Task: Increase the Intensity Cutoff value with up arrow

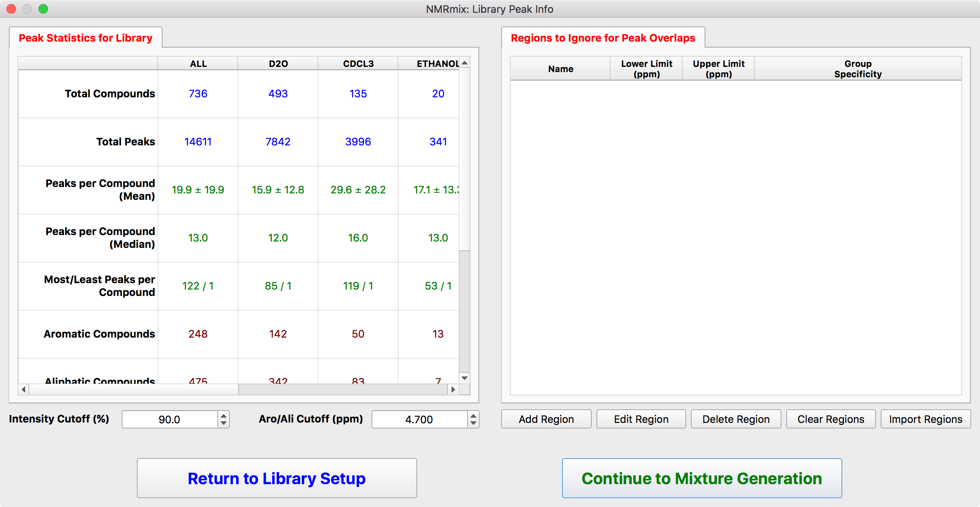Action: 224,415
